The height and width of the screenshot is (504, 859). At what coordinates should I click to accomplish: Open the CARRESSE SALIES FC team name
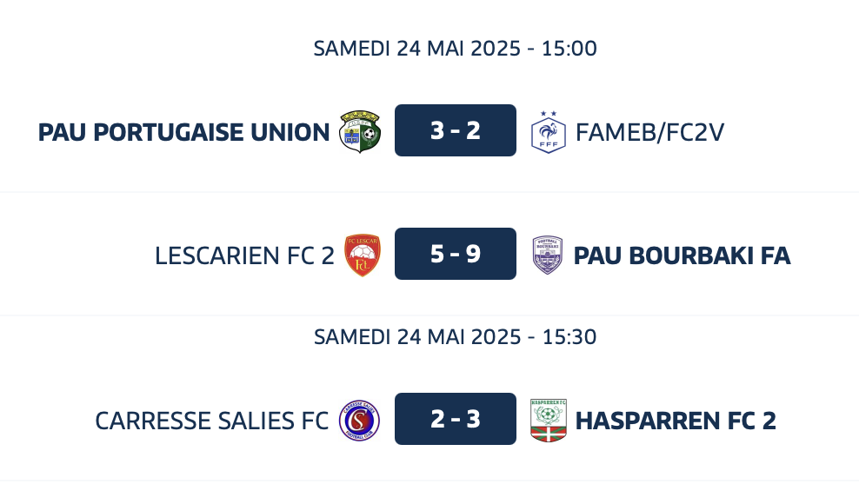(x=211, y=421)
